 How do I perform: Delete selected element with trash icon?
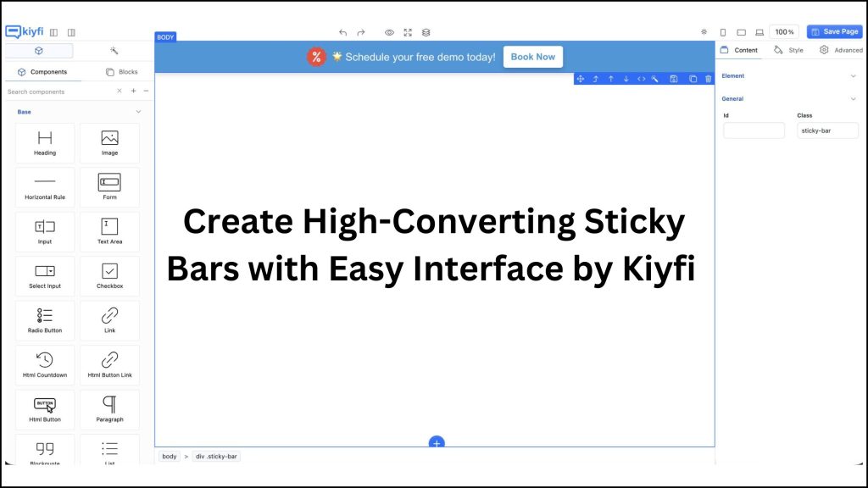click(708, 79)
